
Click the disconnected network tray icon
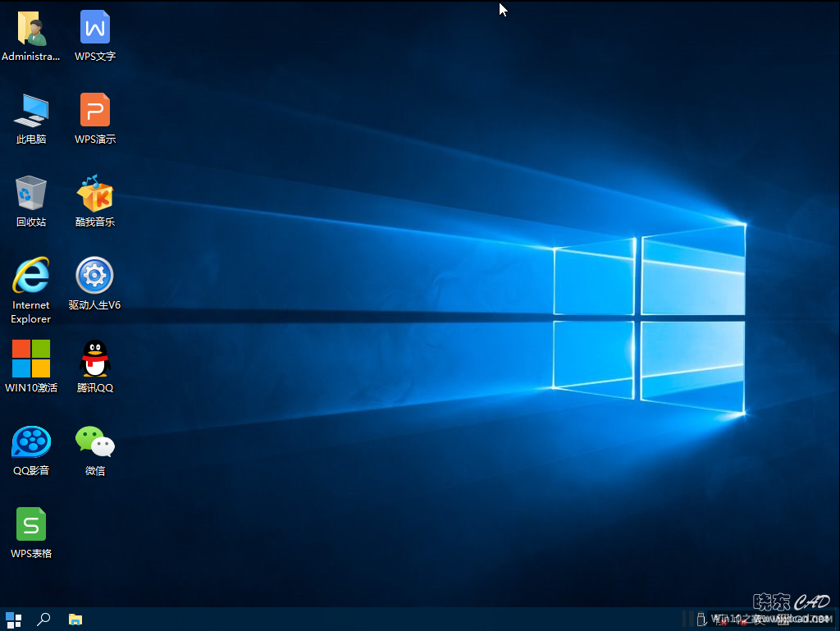[721, 620]
